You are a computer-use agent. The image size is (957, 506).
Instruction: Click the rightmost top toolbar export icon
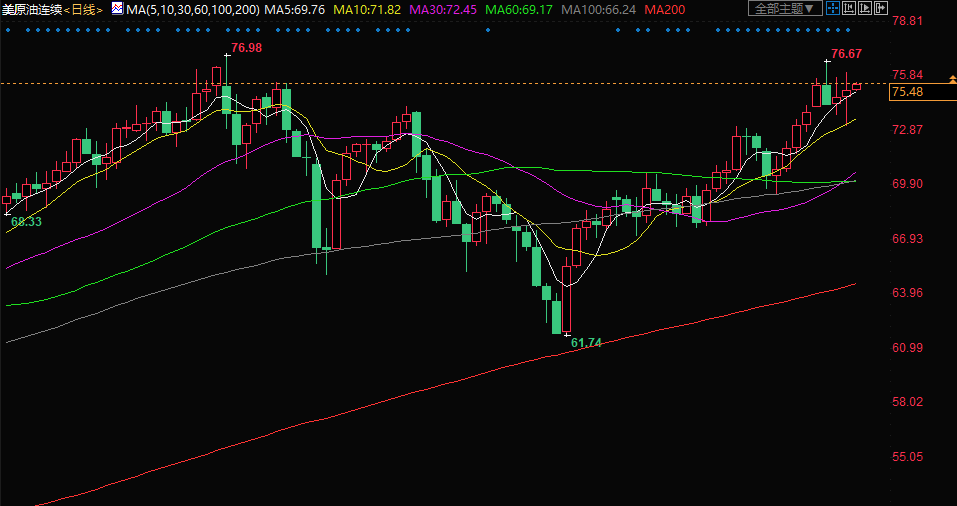881,8
